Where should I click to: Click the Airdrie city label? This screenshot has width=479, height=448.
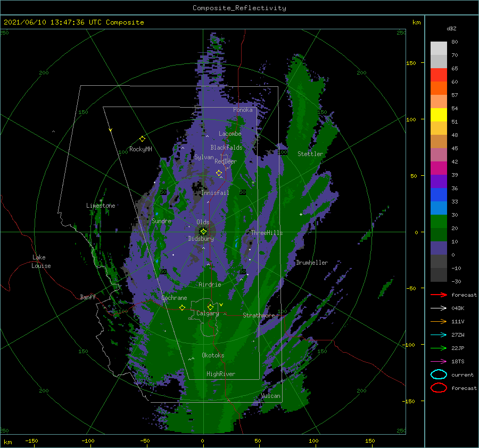210,284
